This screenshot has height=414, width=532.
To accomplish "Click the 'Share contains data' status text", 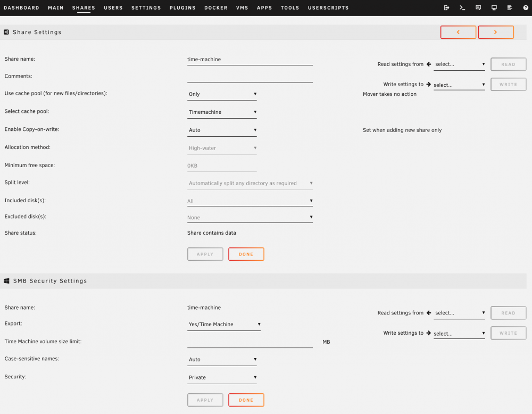I will coord(211,233).
